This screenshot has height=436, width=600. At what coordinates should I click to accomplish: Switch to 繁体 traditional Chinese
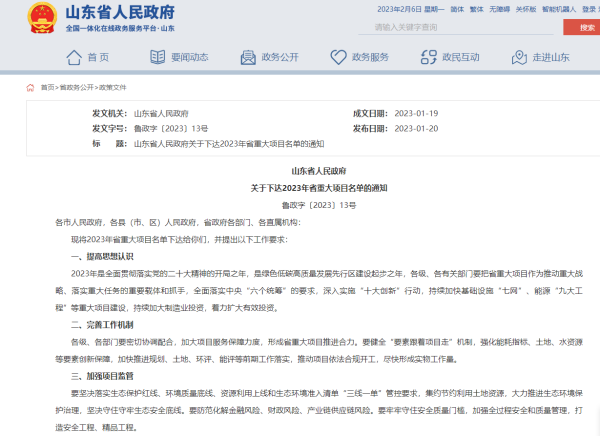(475, 8)
